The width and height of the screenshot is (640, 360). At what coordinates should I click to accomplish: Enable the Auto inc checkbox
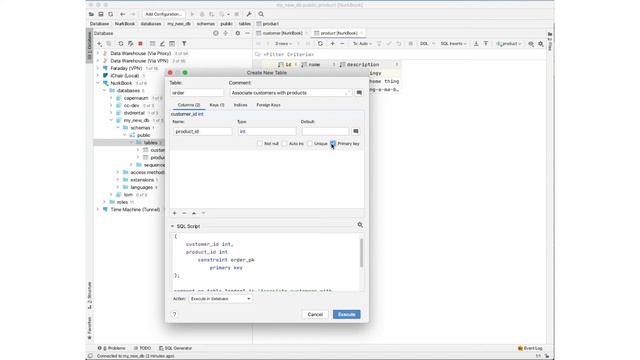point(284,144)
